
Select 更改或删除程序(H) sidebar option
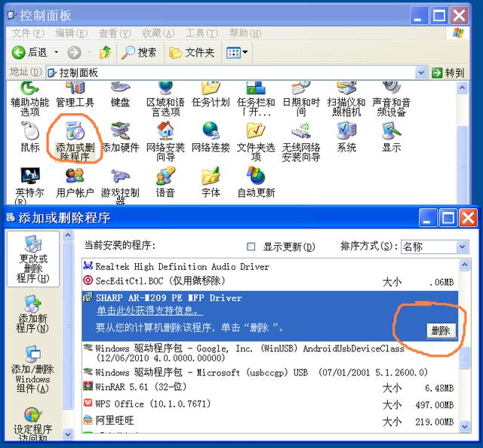pyautogui.click(x=33, y=259)
